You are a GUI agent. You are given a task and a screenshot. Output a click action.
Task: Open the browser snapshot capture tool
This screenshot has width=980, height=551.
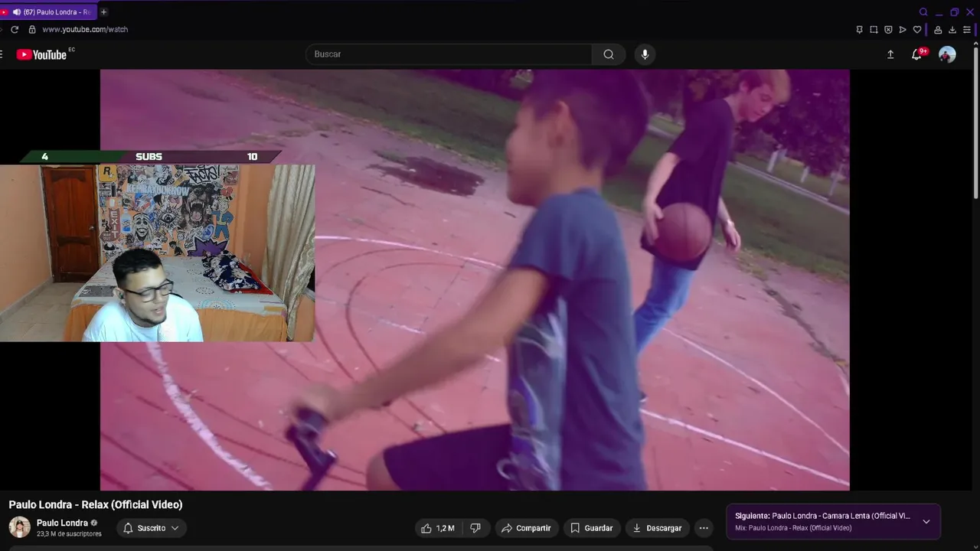point(874,30)
